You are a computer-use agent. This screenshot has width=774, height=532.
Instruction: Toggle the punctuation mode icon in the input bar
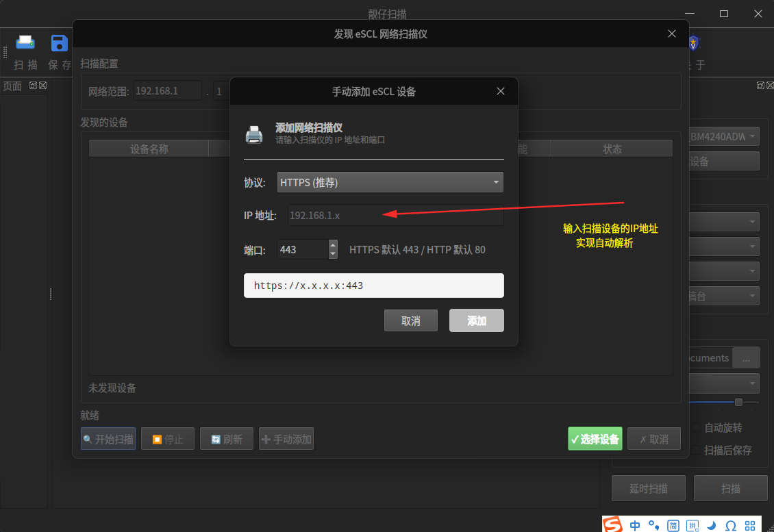pos(653,525)
